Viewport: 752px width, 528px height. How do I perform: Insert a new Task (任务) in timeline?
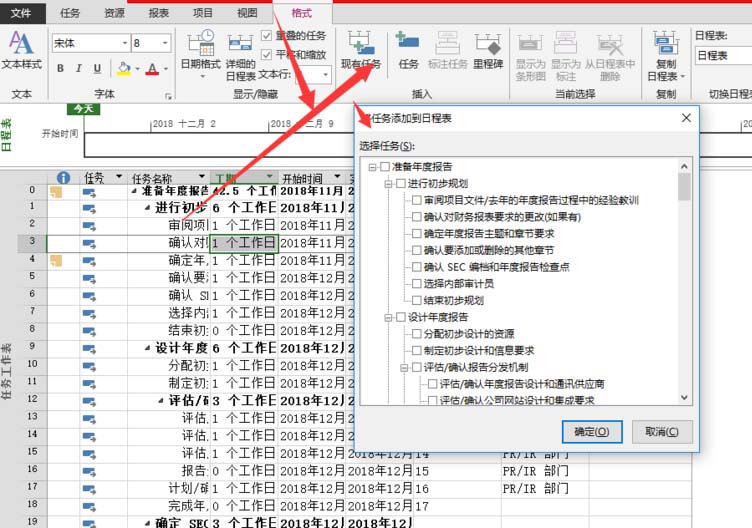pos(408,50)
